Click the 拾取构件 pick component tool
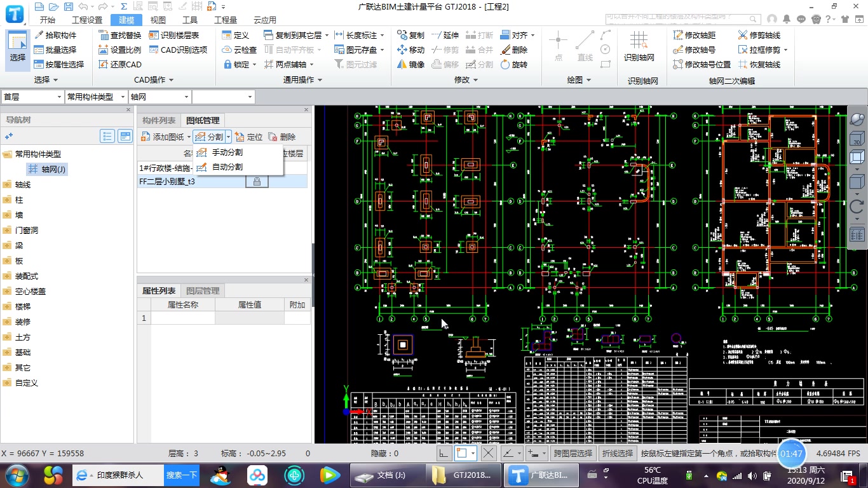868x488 pixels. (x=55, y=36)
